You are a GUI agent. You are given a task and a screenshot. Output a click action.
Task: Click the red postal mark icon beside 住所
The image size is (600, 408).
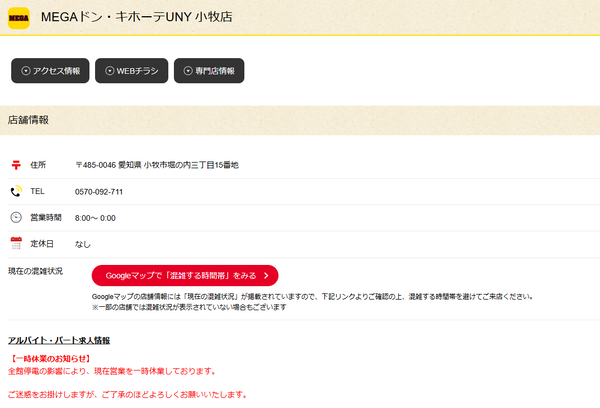(x=16, y=165)
